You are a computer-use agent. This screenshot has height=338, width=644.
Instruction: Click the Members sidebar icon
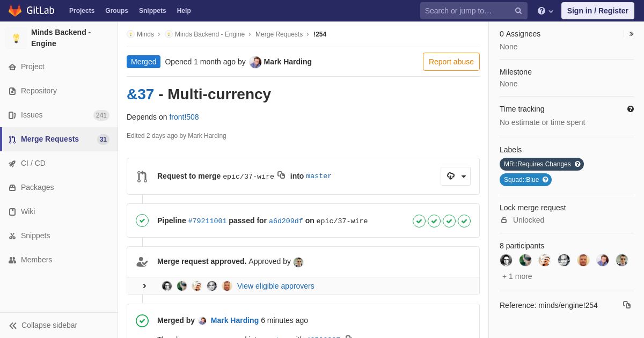pyautogui.click(x=12, y=260)
